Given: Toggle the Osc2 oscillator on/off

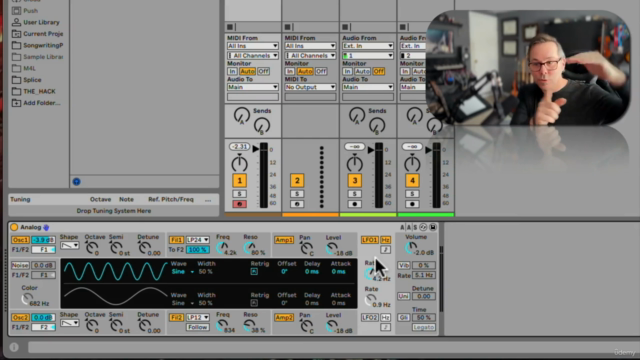Looking at the screenshot, I should tap(20, 318).
